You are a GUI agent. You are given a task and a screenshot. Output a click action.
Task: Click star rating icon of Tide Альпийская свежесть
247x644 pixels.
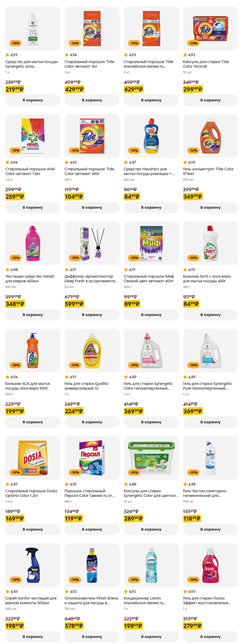click(126, 55)
